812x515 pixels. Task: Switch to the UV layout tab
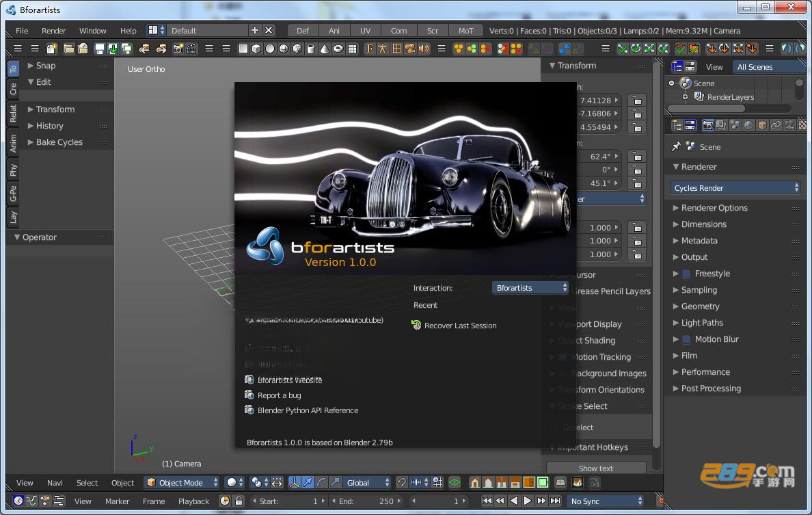click(x=366, y=31)
